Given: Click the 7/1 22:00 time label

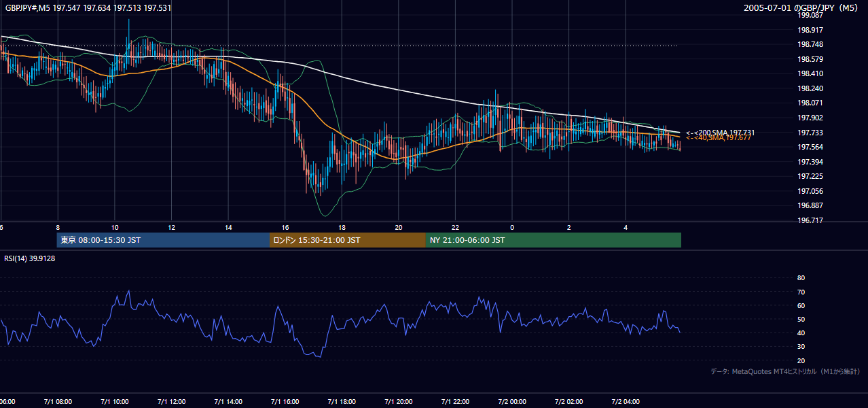Looking at the screenshot, I should pyautogui.click(x=455, y=401).
